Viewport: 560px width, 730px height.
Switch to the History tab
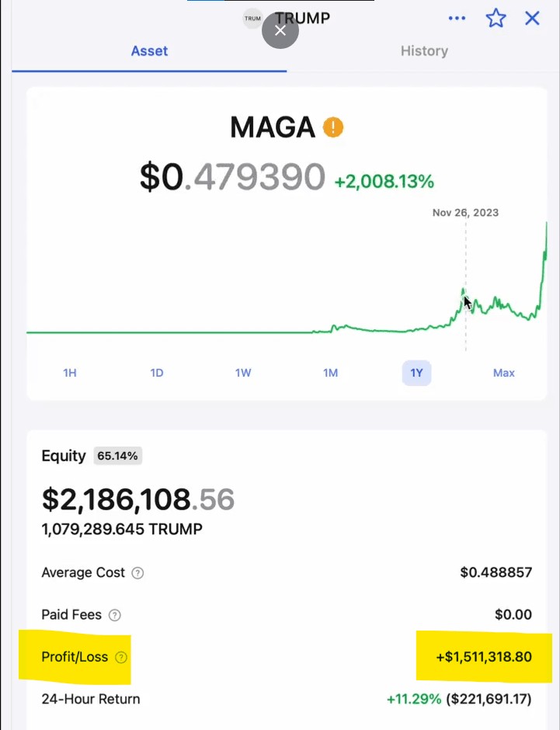coord(424,50)
